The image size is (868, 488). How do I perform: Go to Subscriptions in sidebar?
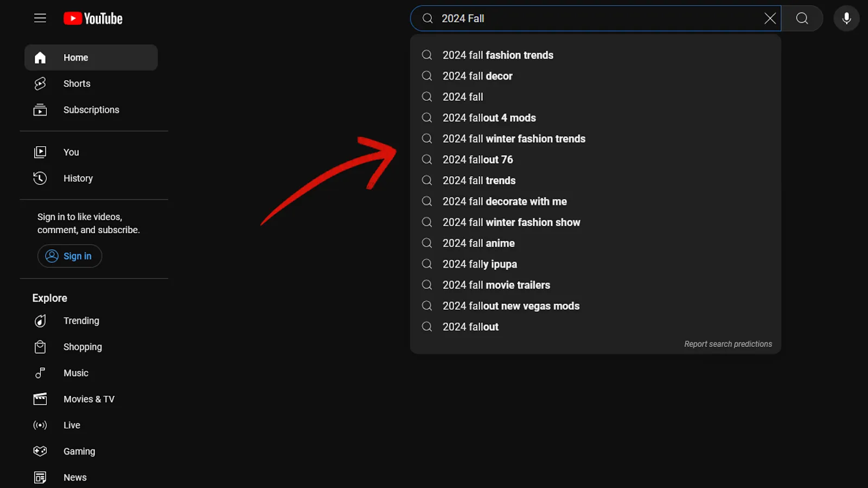click(x=91, y=110)
